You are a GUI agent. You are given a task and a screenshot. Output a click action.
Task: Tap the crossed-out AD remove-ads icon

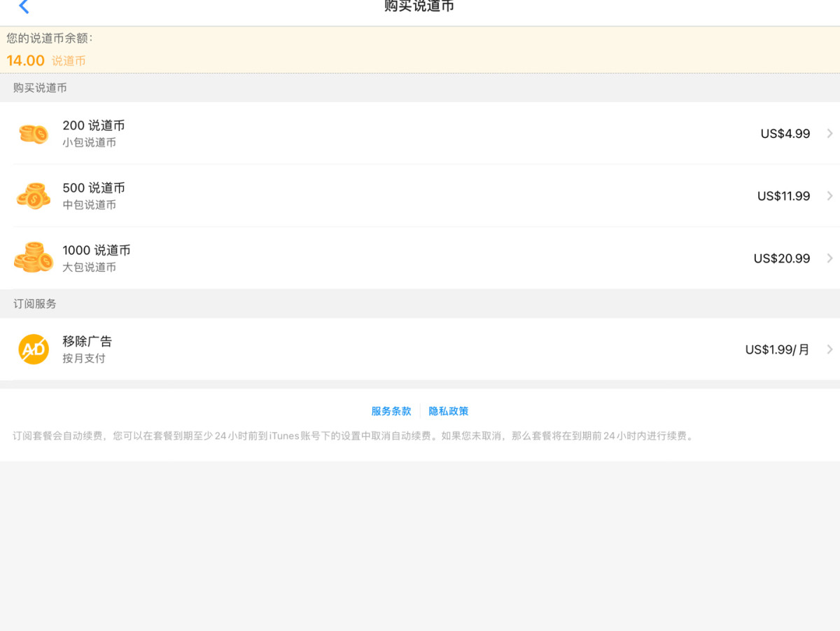click(x=34, y=349)
